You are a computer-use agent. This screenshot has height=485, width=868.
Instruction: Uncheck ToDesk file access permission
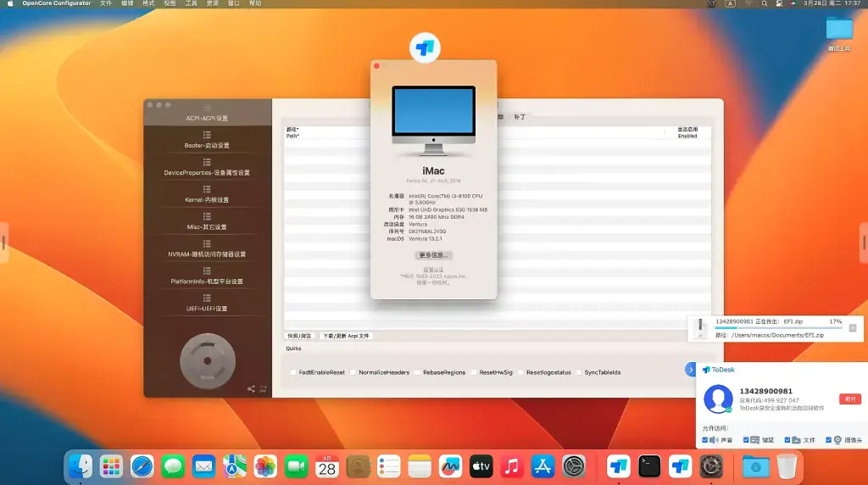(x=787, y=440)
